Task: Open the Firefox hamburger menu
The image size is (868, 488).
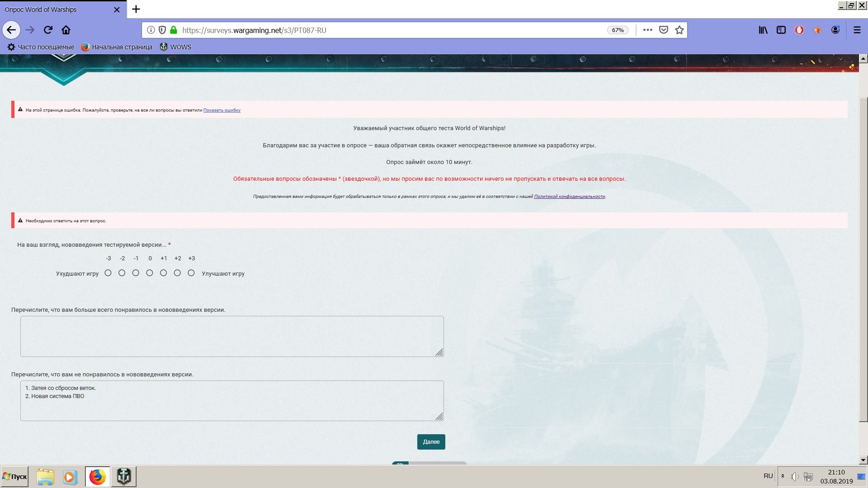Action: click(x=857, y=30)
